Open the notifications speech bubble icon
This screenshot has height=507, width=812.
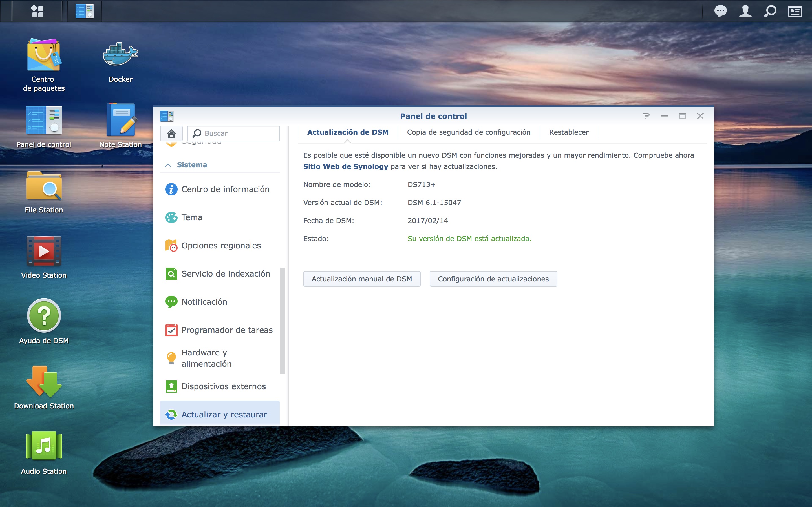(x=720, y=11)
